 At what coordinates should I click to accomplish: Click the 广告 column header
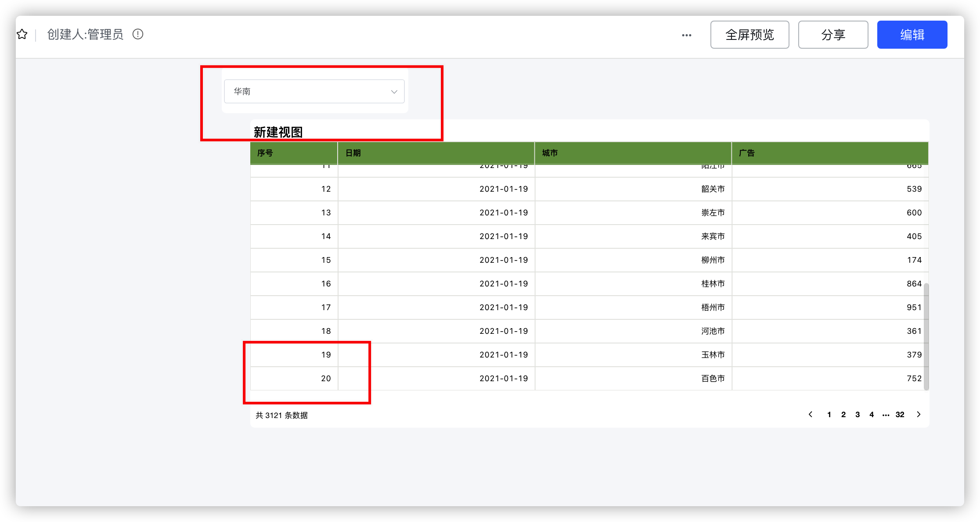(x=830, y=153)
